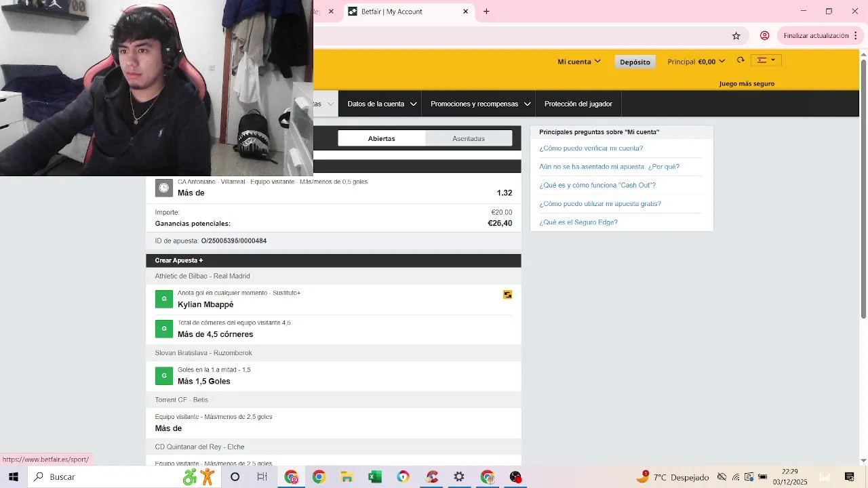Open the ¿Cómo puedo utilizar mi apuesta gratis? link
This screenshot has width=868, height=488.
[x=600, y=204]
